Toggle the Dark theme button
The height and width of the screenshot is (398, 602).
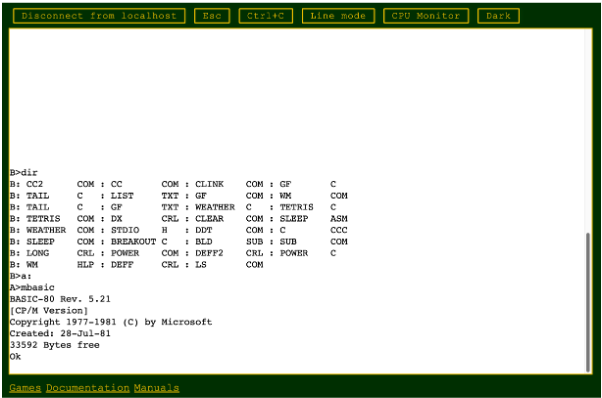(498, 16)
